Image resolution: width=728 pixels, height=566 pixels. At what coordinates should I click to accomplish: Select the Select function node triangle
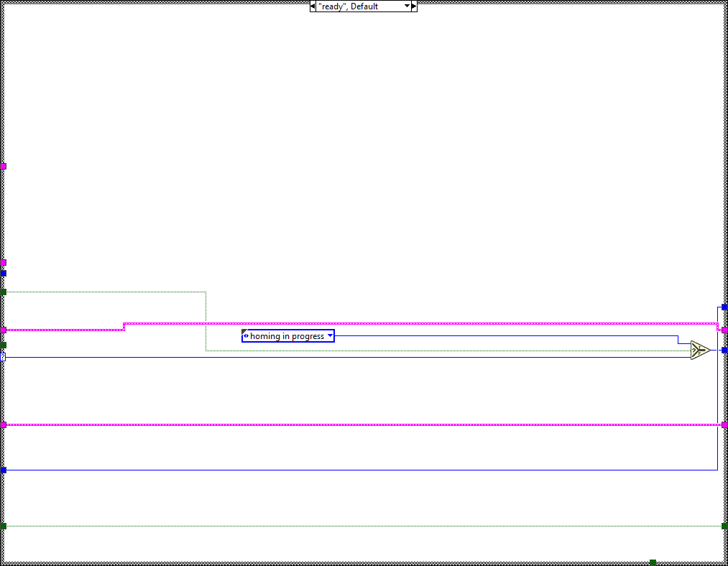(x=699, y=351)
